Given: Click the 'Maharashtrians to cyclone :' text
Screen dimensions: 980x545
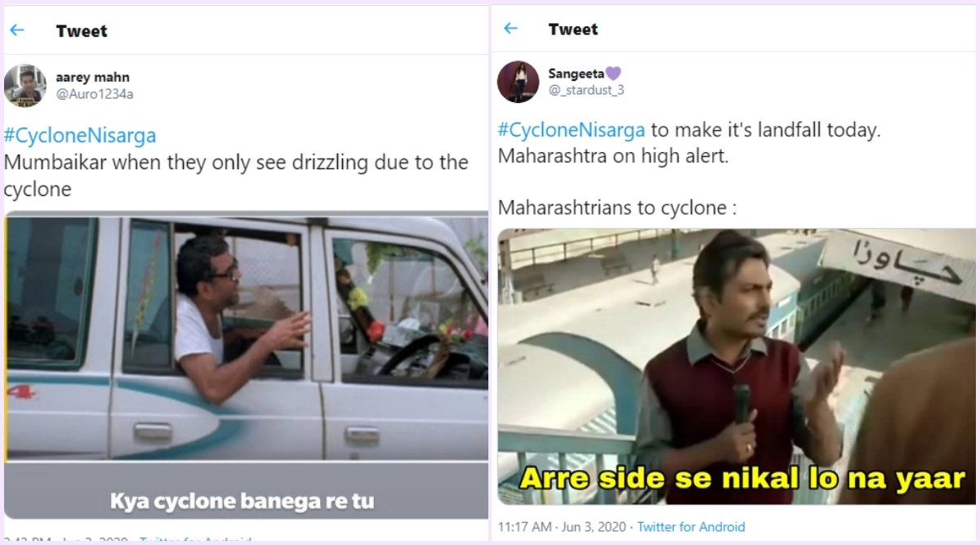Looking at the screenshot, I should [617, 208].
